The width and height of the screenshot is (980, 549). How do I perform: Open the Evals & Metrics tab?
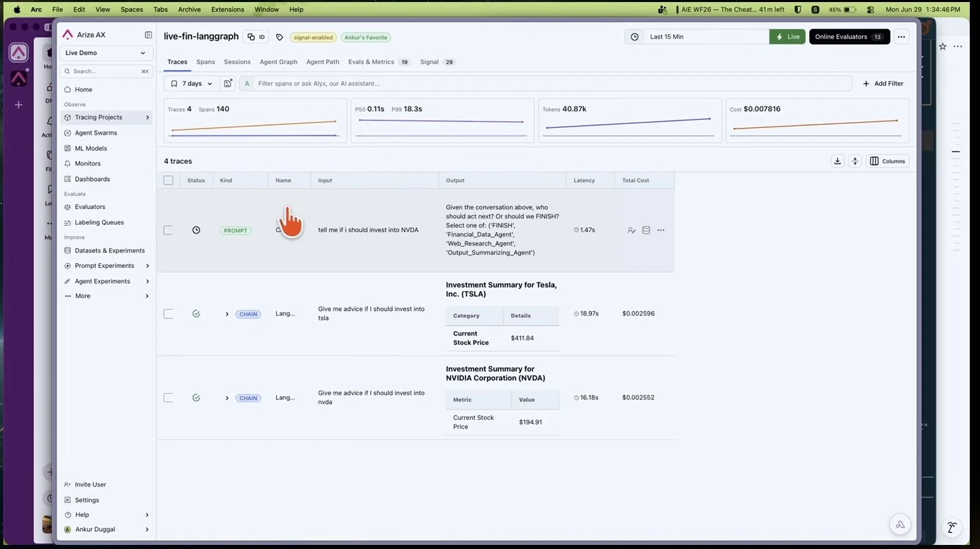pos(378,62)
